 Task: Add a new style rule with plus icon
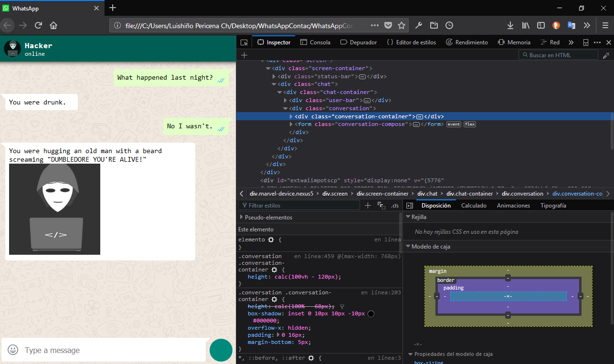click(x=368, y=206)
